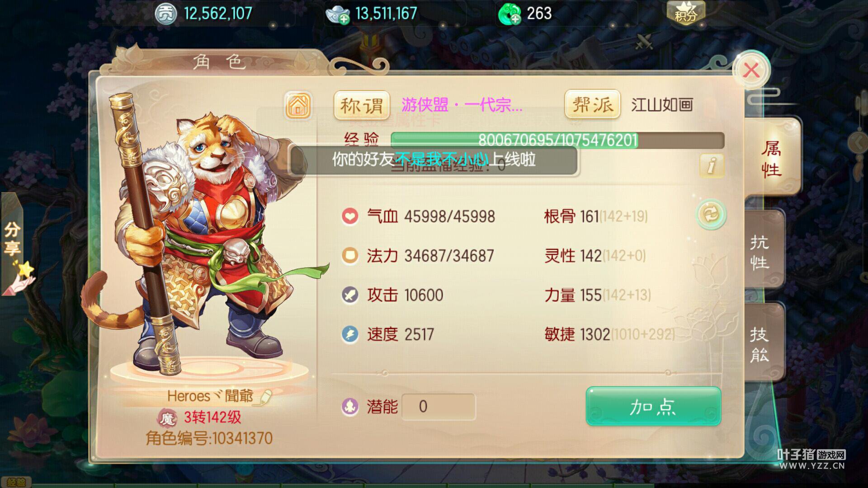The width and height of the screenshot is (868, 488).
Task: Tap the green 加点 button
Action: point(653,407)
